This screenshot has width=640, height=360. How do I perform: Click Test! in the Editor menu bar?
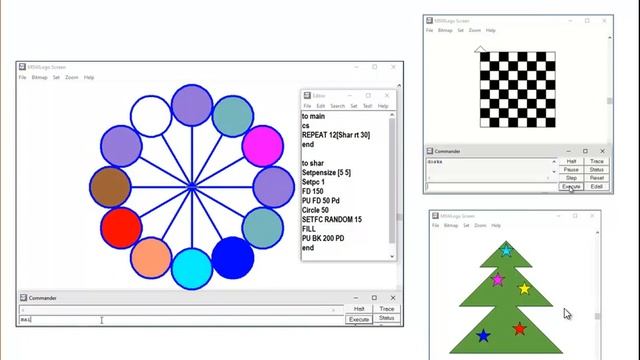368,106
